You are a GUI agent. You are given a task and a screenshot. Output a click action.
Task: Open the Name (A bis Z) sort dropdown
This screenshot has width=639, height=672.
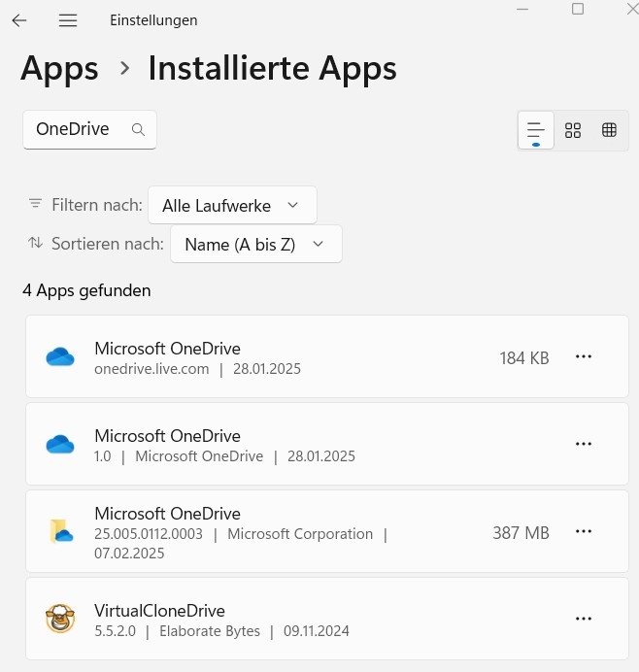256,245
